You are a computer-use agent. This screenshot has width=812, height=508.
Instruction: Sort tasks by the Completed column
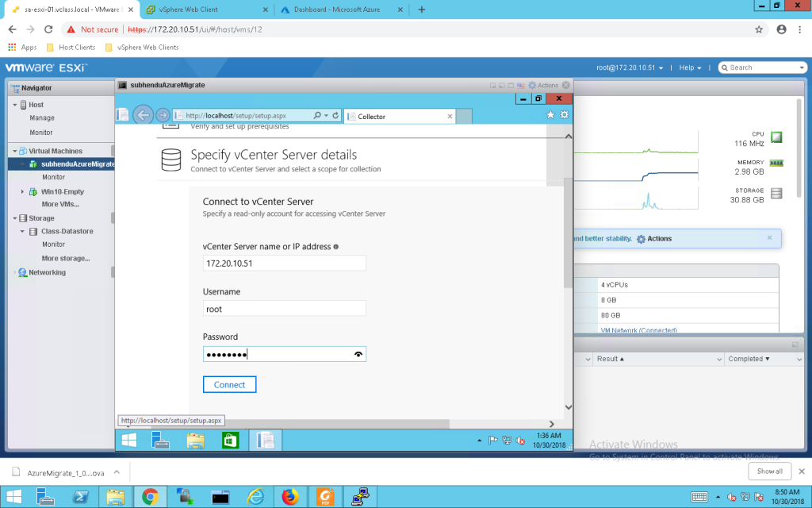click(749, 359)
